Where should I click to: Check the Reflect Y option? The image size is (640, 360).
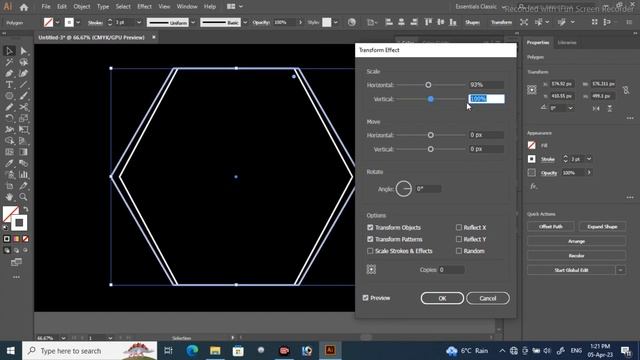coord(459,239)
